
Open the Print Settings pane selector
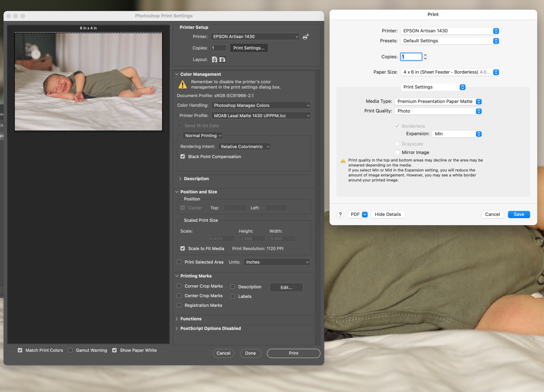pos(433,87)
